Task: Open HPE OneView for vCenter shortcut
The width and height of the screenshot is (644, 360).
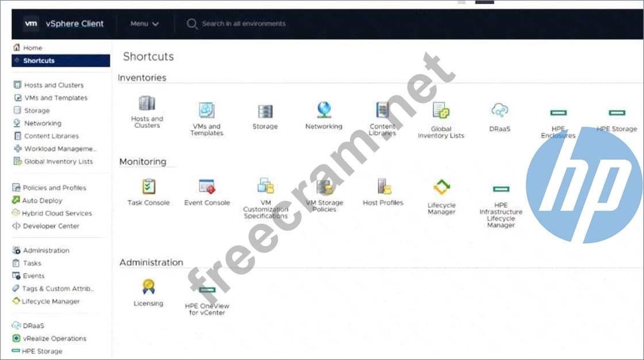Action: [x=206, y=290]
